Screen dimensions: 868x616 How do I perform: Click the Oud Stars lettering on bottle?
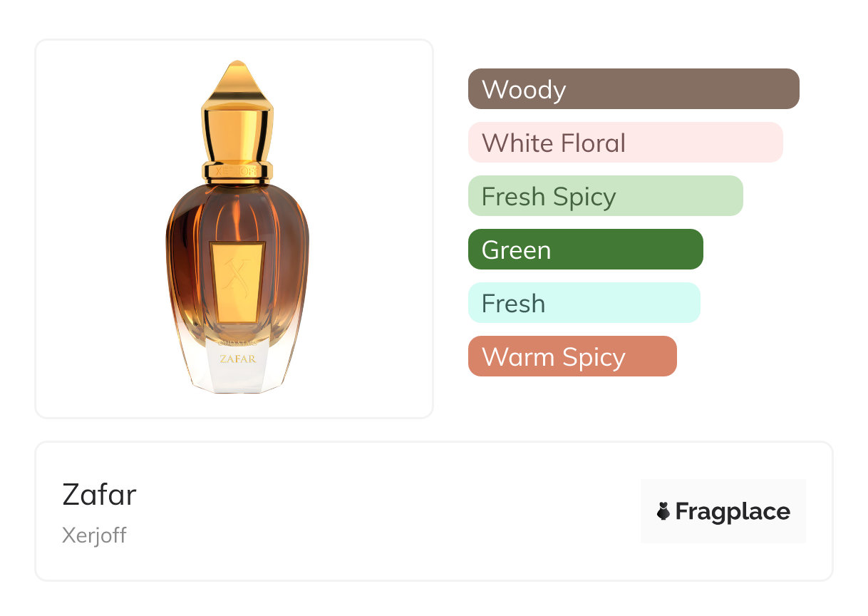click(x=237, y=344)
